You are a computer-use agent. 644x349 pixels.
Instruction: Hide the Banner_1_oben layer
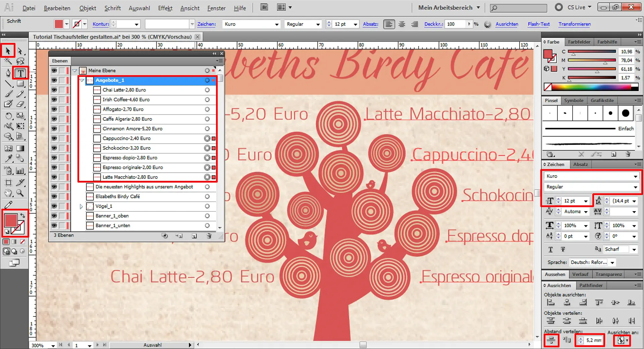54,216
